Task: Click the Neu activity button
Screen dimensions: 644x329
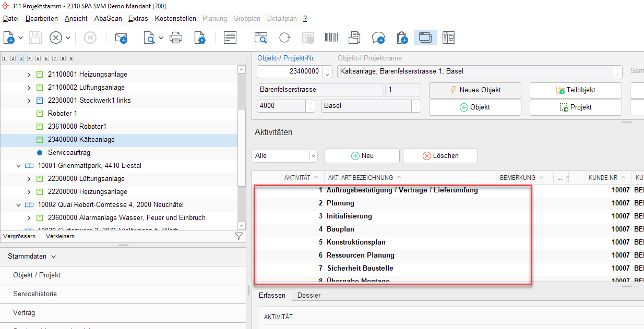Action: (362, 156)
